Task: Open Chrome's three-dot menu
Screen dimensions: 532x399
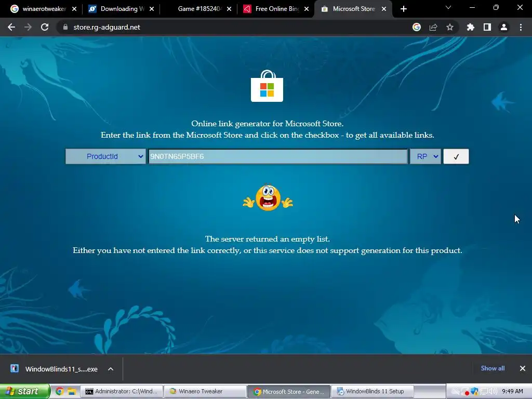Action: pos(521,27)
